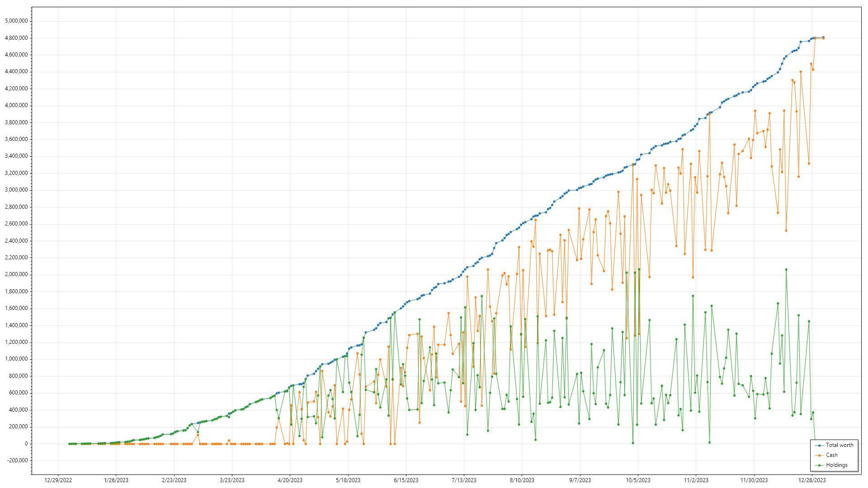Click the orange Cash legend marker
This screenshot has width=868, height=488.
pos(819,455)
